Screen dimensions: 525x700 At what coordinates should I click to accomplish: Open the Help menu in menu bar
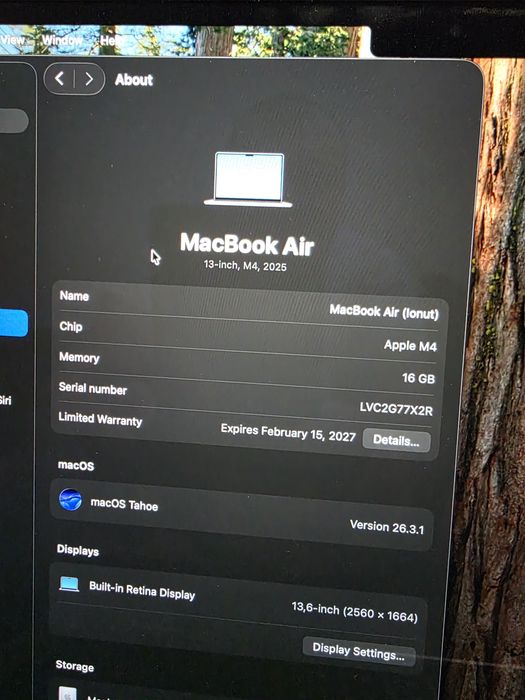click(x=110, y=40)
